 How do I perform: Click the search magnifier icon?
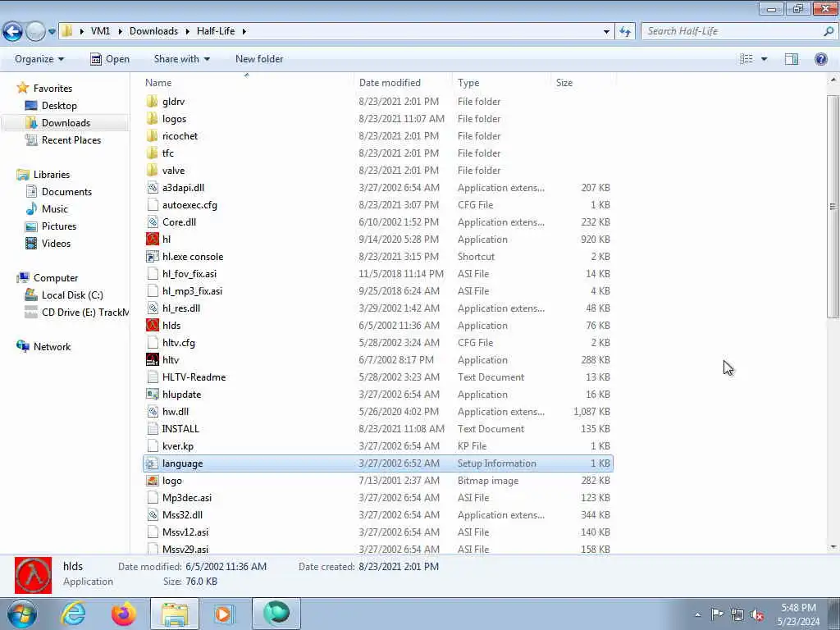point(829,31)
